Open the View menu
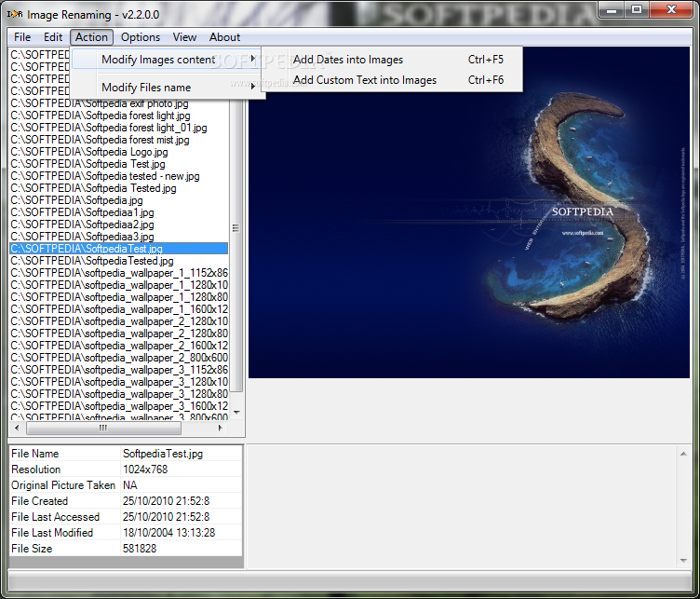The height and width of the screenshot is (599, 700). coord(184,37)
